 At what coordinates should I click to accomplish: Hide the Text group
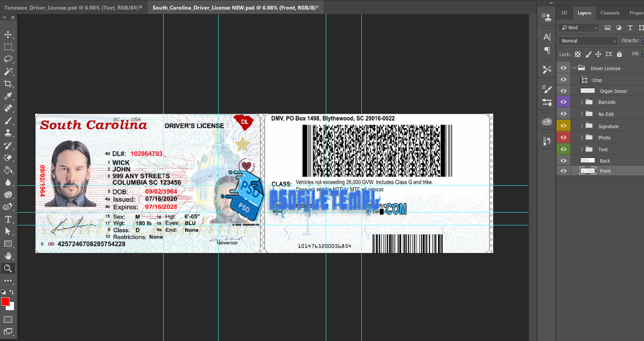563,149
